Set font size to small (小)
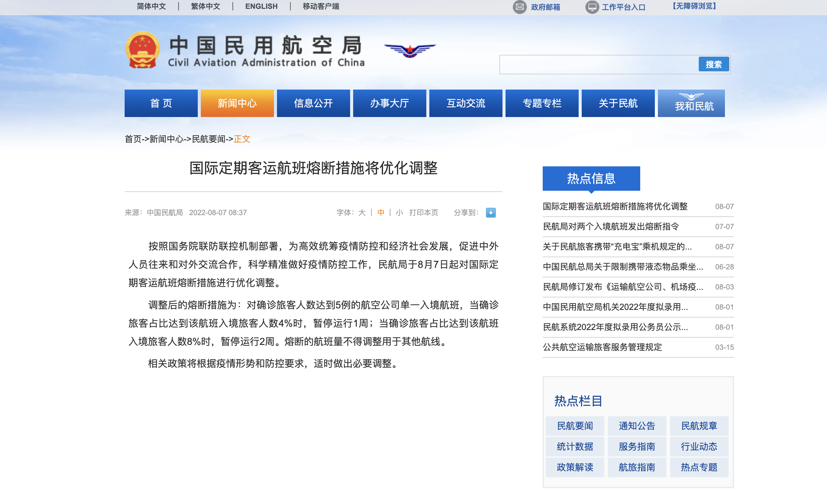 click(399, 212)
